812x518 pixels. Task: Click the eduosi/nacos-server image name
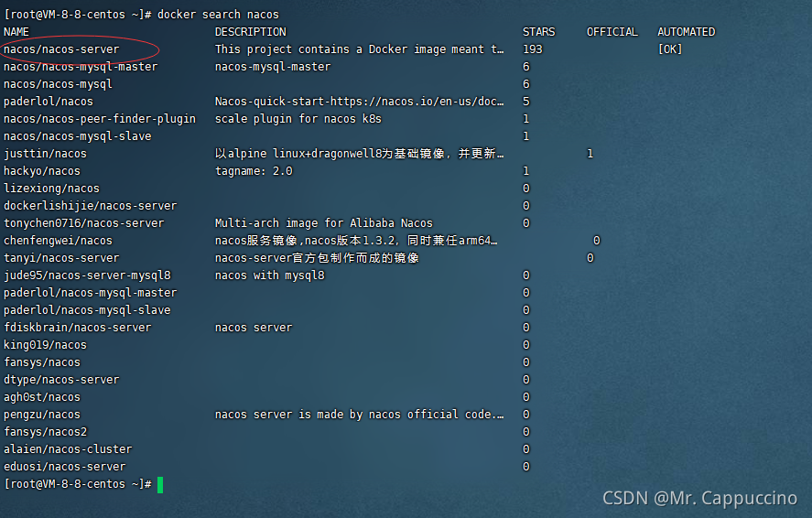(65, 467)
